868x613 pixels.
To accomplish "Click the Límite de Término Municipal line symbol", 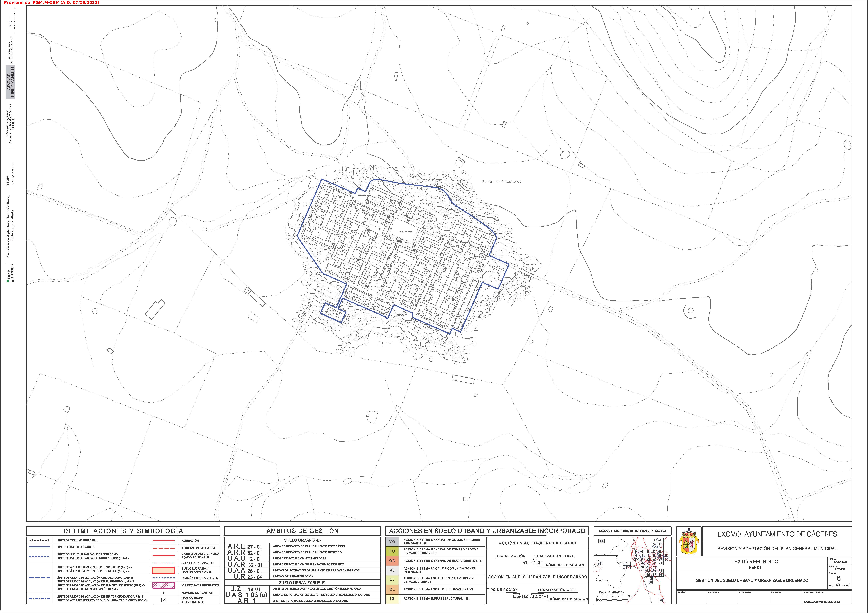I will 40,540.
